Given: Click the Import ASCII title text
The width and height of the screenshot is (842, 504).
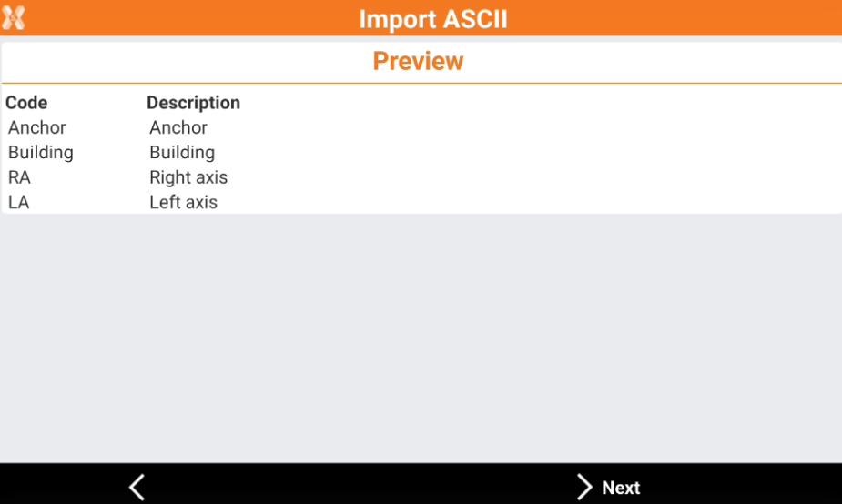Looking at the screenshot, I should pyautogui.click(x=432, y=18).
